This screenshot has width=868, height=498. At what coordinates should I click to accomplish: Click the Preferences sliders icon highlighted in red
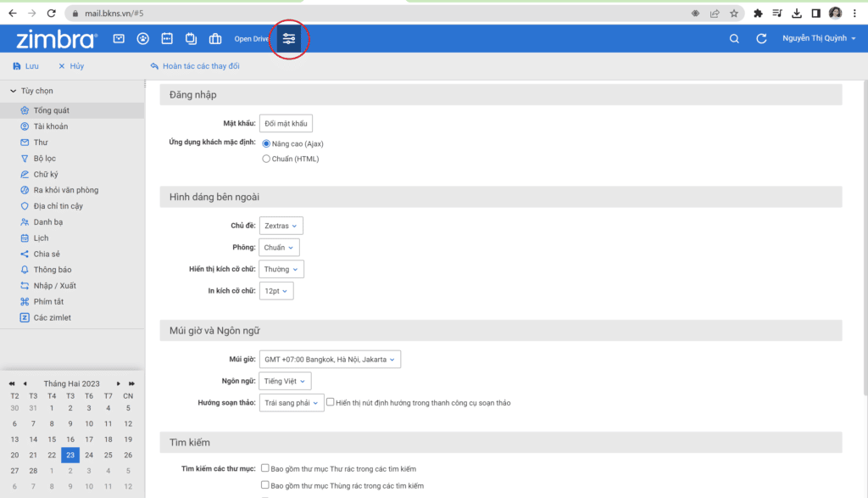(288, 38)
